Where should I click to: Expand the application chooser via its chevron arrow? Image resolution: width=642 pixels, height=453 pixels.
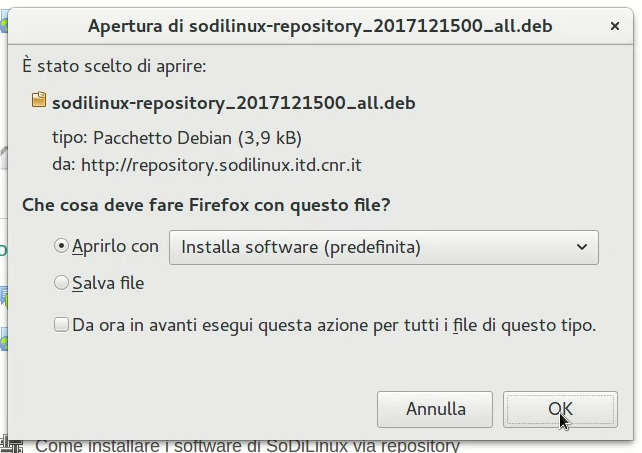tap(582, 247)
